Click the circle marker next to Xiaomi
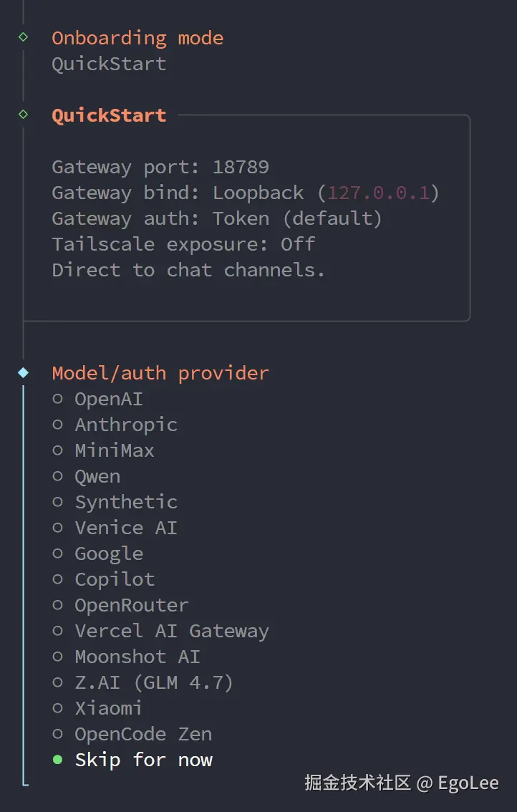517x812 pixels. click(57, 707)
